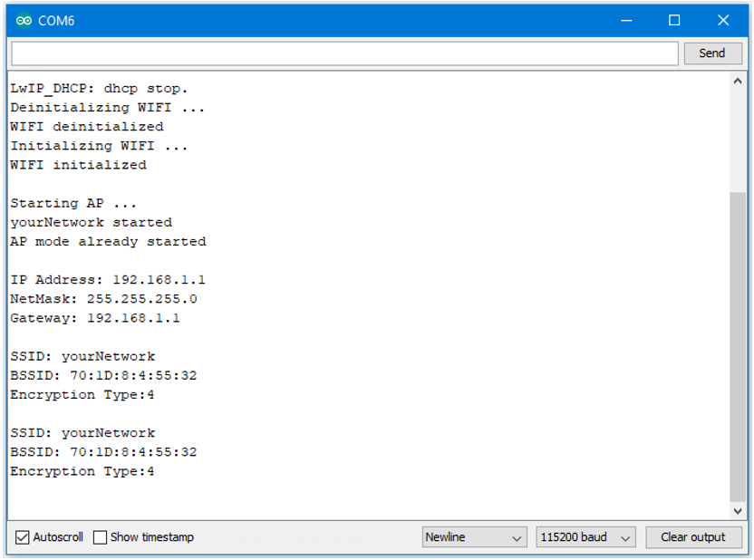Open the Newline line-ending dropdown
Screen dimensions: 754x560
click(x=475, y=537)
